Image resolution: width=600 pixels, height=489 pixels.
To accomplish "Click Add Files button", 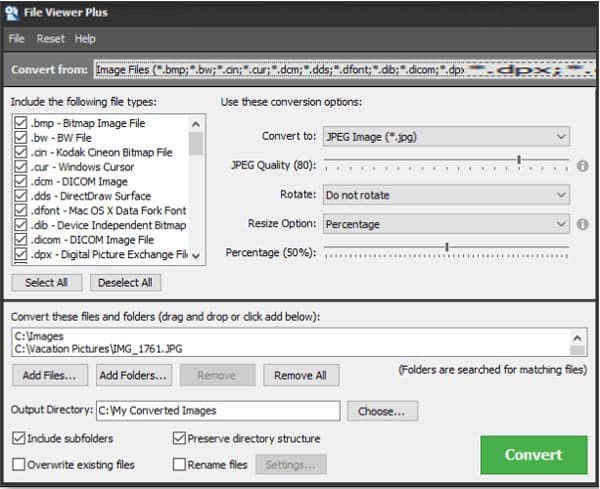I will click(x=50, y=375).
